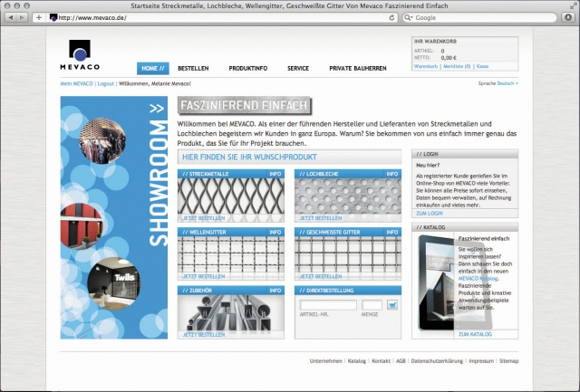580x392 pixels.
Task: Add bookmark with the plus button
Action: [x=38, y=17]
